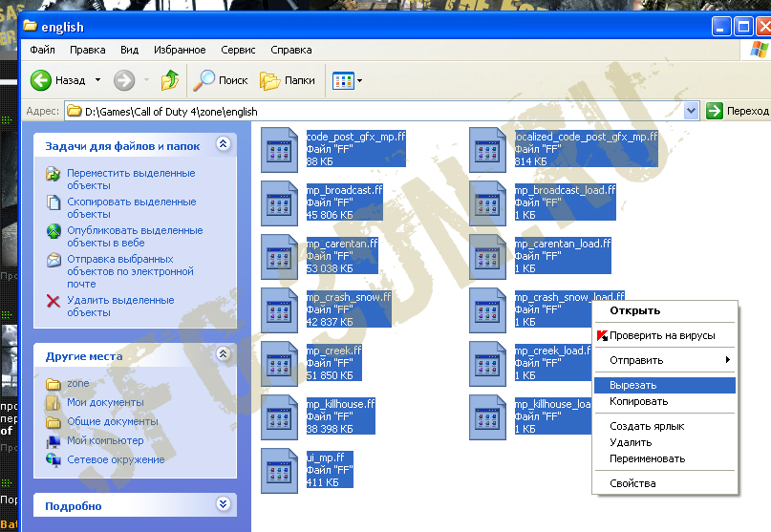Open the address bar dropdown arrow
The height and width of the screenshot is (532, 771).
pyautogui.click(x=693, y=111)
